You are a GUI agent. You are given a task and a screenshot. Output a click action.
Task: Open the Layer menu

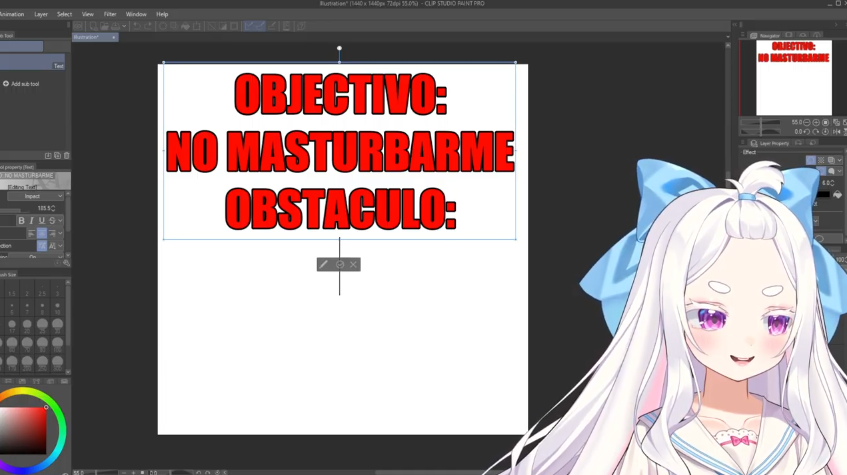[41, 14]
